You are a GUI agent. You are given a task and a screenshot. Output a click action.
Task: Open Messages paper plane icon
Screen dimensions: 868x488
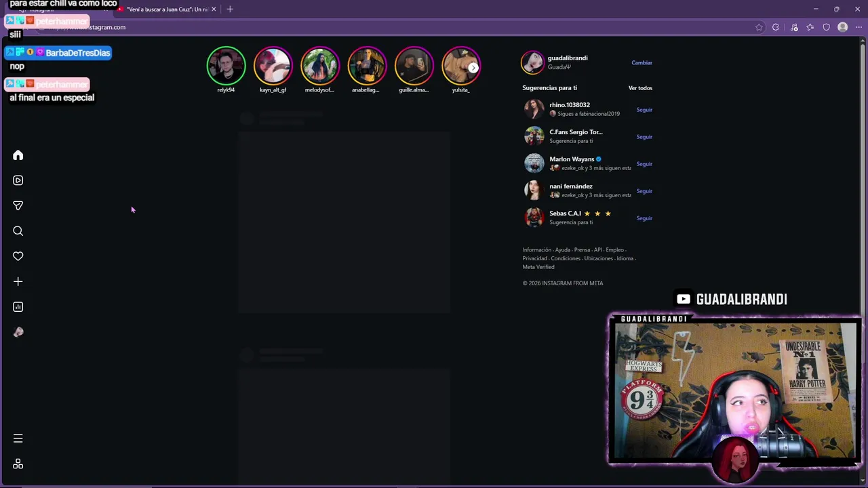coord(18,205)
